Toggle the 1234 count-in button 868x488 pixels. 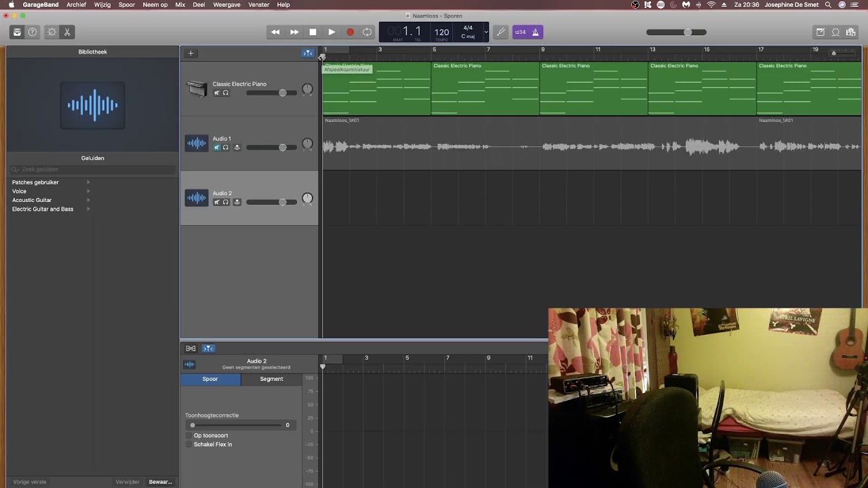click(x=520, y=32)
